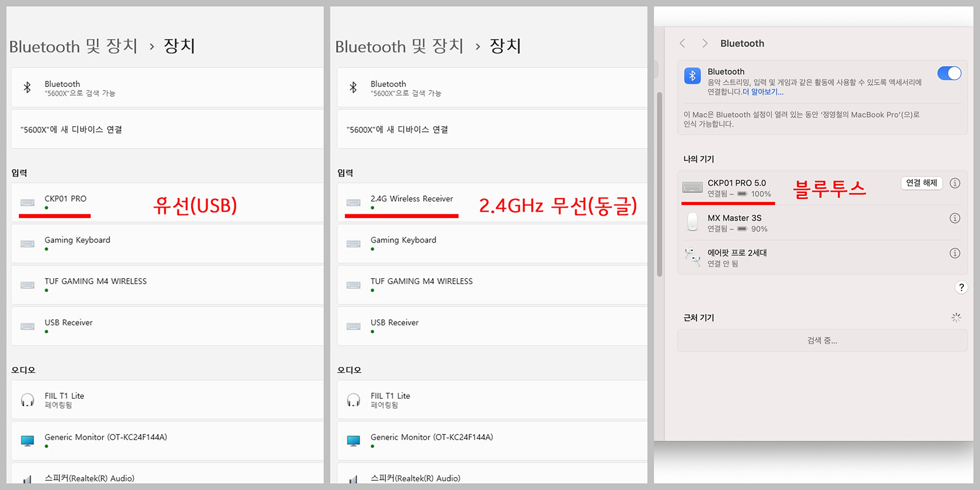Click Bluetooth 및 장치 breadcrumb in left window
Viewport: 980px width, 490px height.
[x=73, y=46]
